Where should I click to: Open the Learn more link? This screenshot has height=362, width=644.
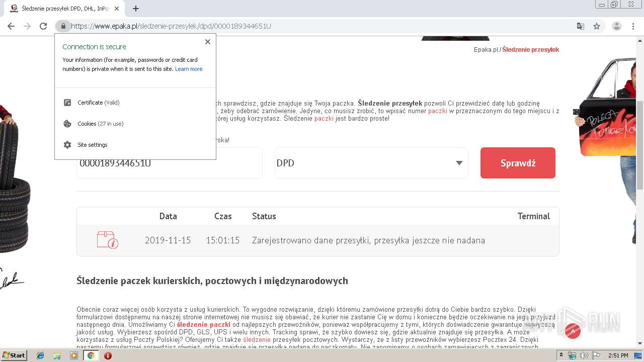point(189,69)
